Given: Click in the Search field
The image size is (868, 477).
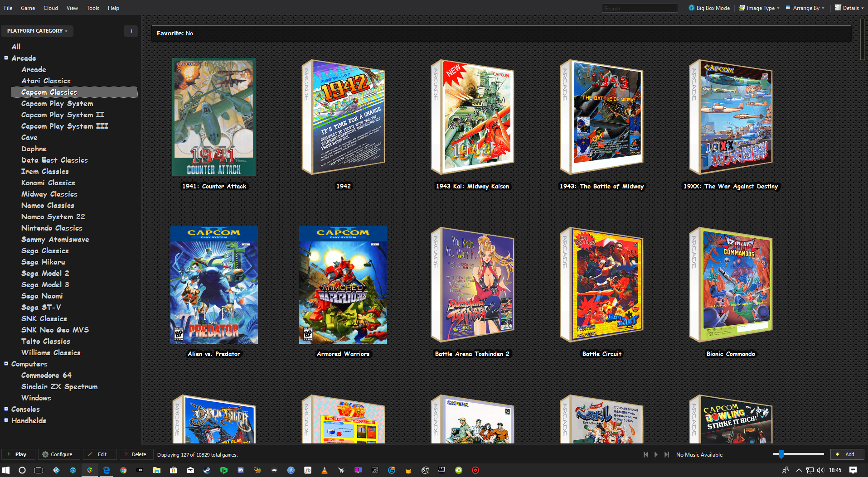Looking at the screenshot, I should tap(640, 8).
